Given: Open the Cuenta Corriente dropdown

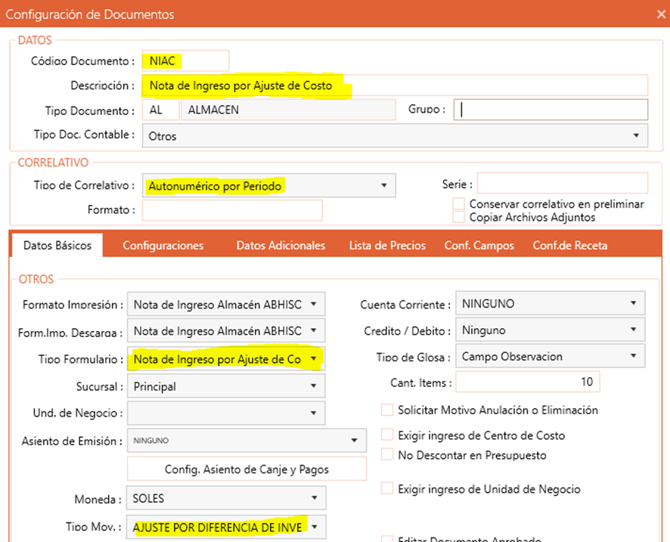Looking at the screenshot, I should (x=633, y=304).
